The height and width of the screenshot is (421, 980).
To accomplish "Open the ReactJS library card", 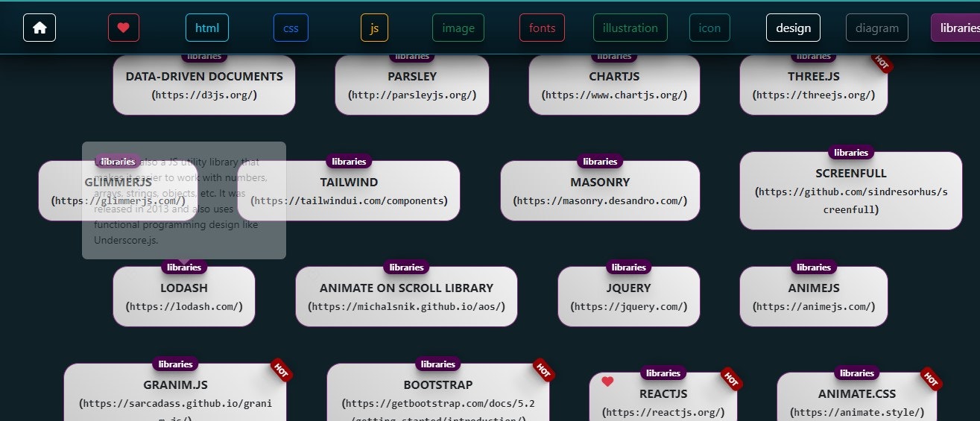I will click(663, 398).
